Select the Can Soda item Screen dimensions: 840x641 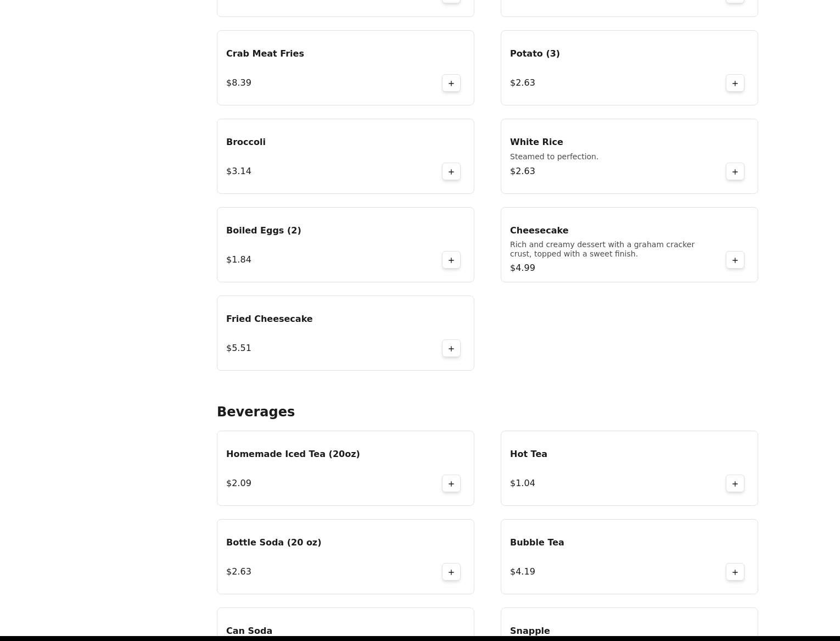(345, 624)
